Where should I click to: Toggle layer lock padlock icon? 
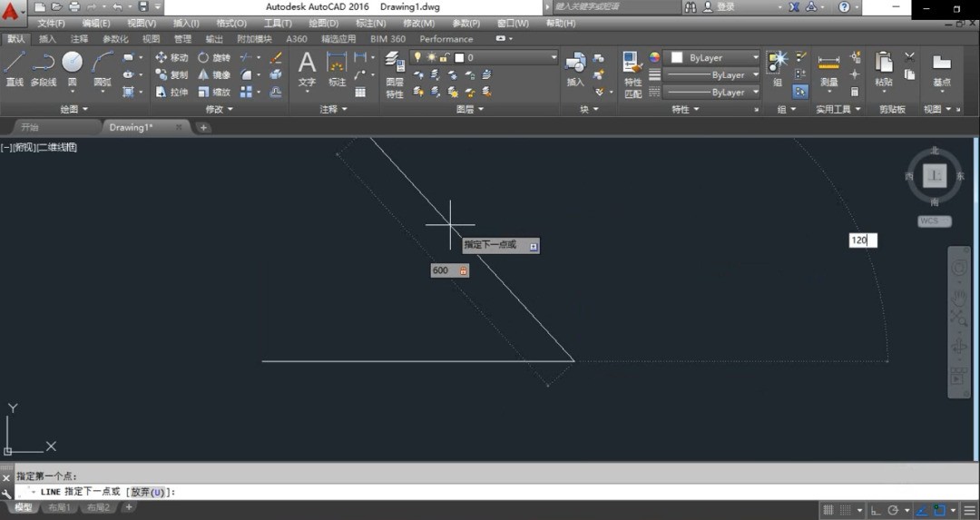click(445, 57)
